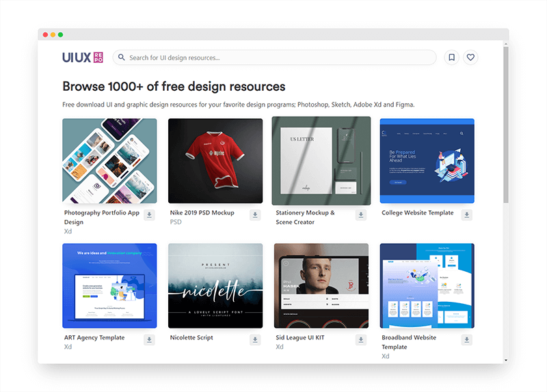
Task: Open Broadband Website Template thumbnail
Action: click(x=427, y=285)
